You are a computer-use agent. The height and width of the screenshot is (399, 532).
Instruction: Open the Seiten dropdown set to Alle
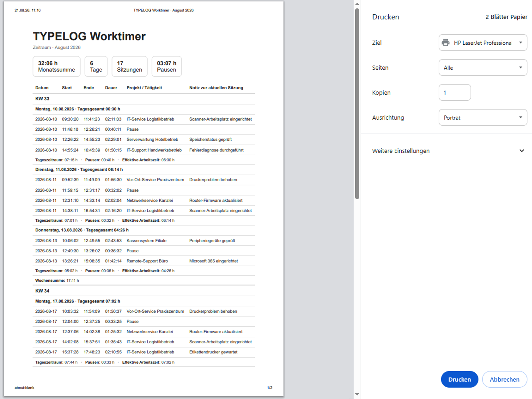pyautogui.click(x=483, y=68)
